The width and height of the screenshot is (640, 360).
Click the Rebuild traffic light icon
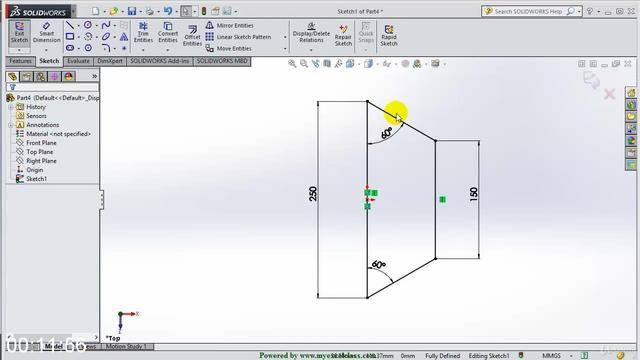[204, 11]
